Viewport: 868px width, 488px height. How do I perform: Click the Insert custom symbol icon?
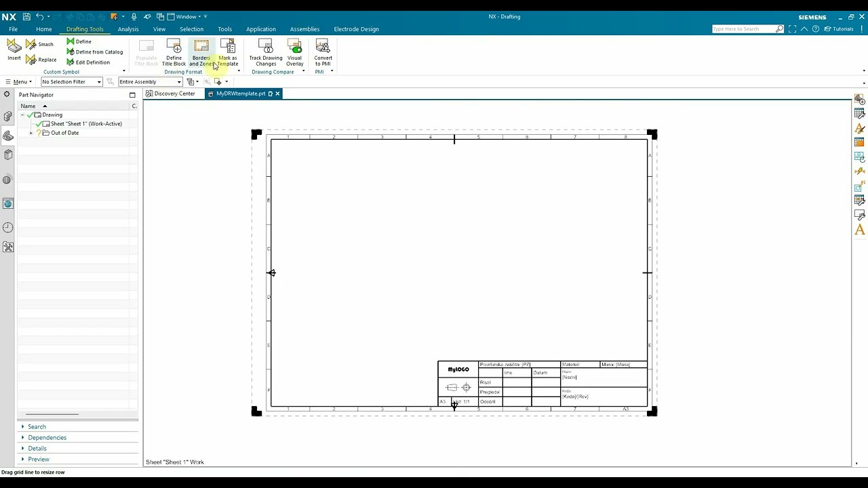pos(14,49)
